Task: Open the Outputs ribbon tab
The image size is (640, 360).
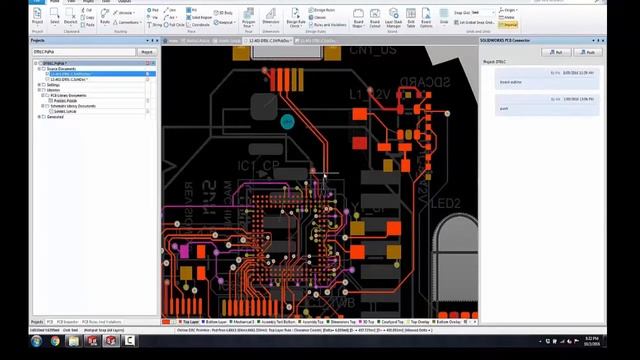Action: (124, 2)
